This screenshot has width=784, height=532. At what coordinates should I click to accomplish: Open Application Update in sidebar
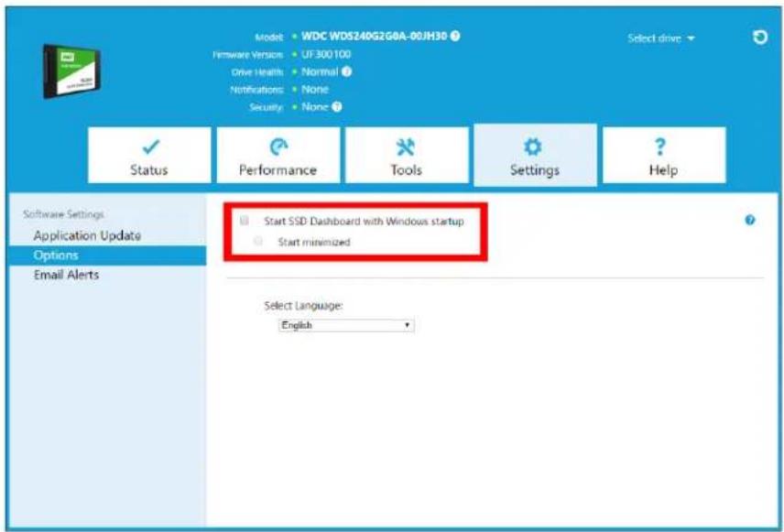87,235
